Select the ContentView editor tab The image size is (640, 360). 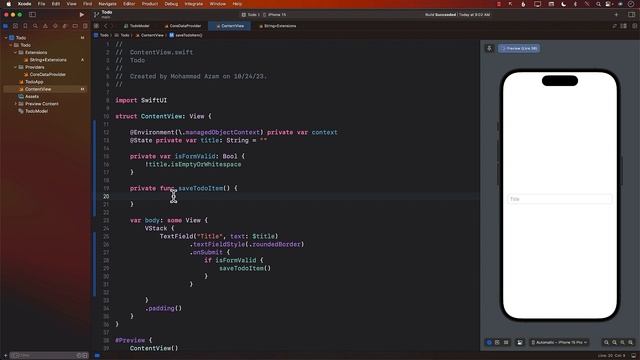click(x=230, y=26)
